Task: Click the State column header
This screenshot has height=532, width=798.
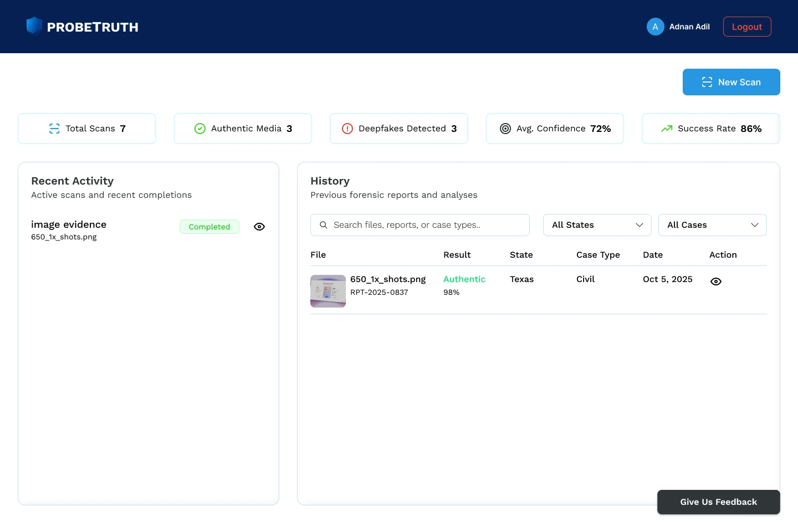Action: (x=521, y=255)
